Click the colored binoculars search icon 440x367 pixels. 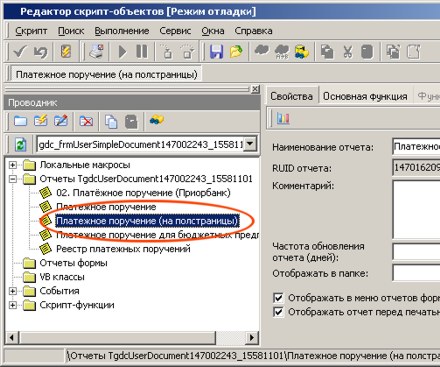click(301, 52)
